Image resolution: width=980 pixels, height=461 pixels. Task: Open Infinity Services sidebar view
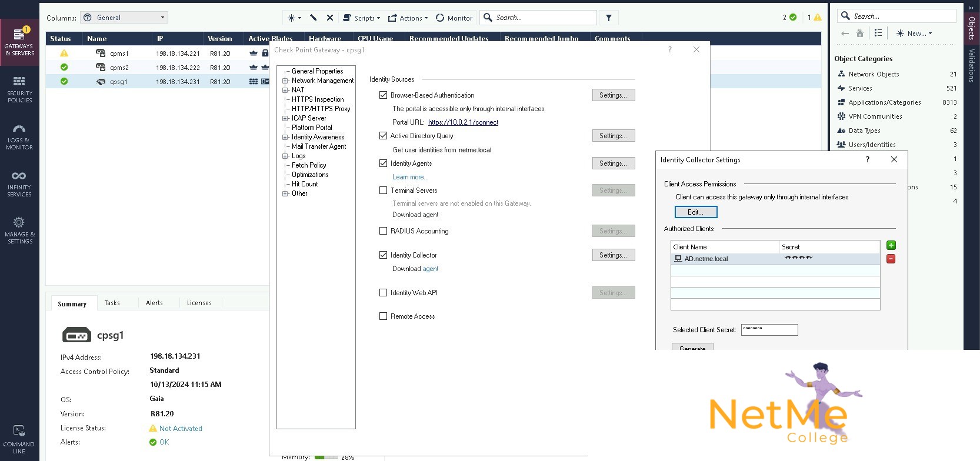point(19,183)
